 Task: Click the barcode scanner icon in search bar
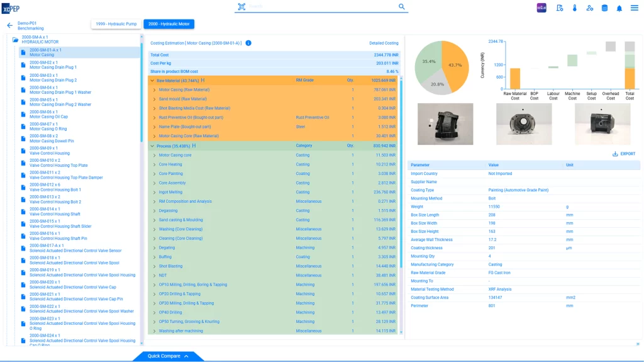pyautogui.click(x=241, y=7)
